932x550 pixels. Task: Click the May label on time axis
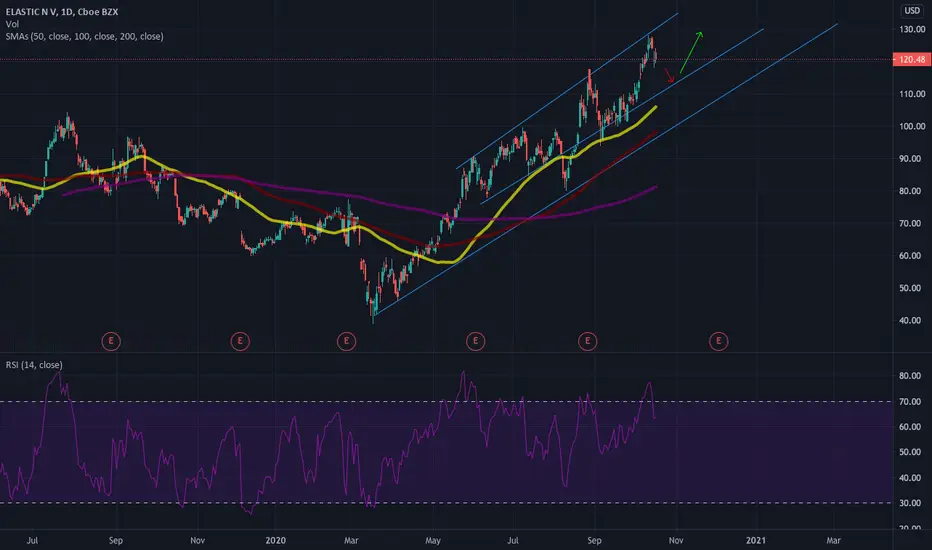pos(433,540)
